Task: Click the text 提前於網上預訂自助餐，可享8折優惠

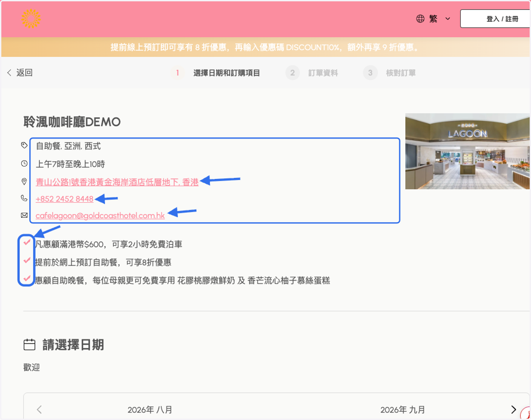Action: coord(103,262)
